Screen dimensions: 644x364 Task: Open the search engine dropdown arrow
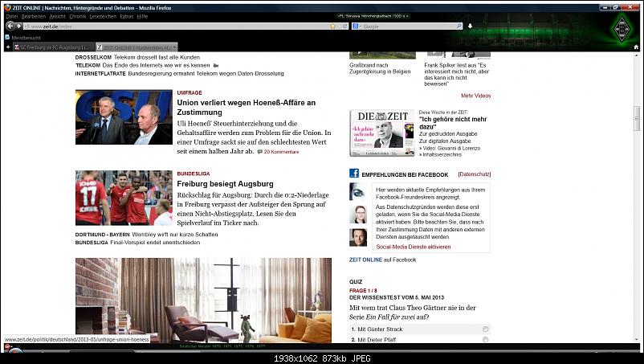pos(361,27)
